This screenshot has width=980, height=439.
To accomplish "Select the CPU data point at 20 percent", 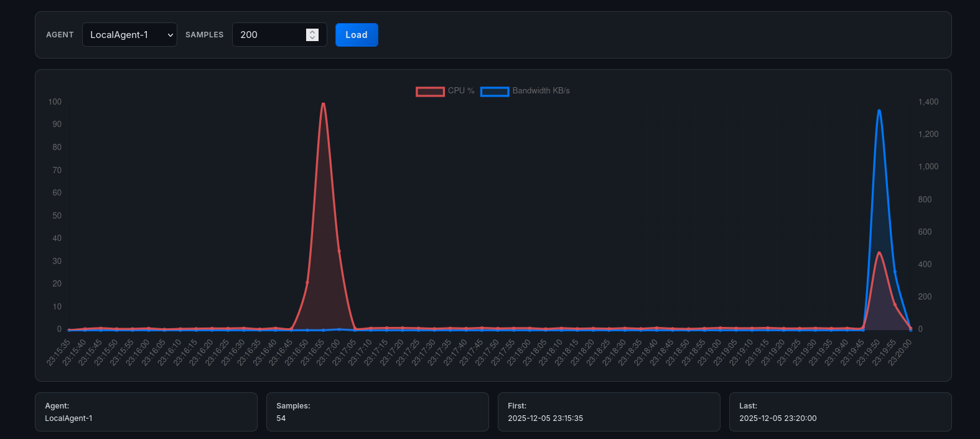I will tap(307, 282).
